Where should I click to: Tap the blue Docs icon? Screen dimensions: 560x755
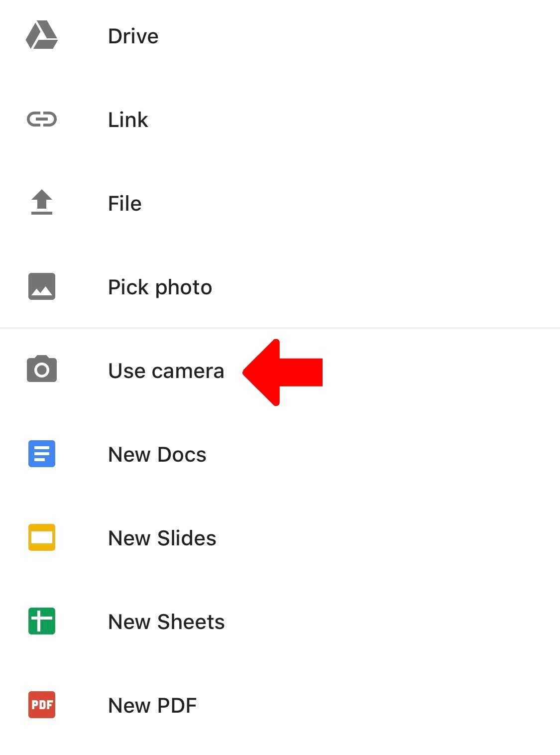(42, 454)
